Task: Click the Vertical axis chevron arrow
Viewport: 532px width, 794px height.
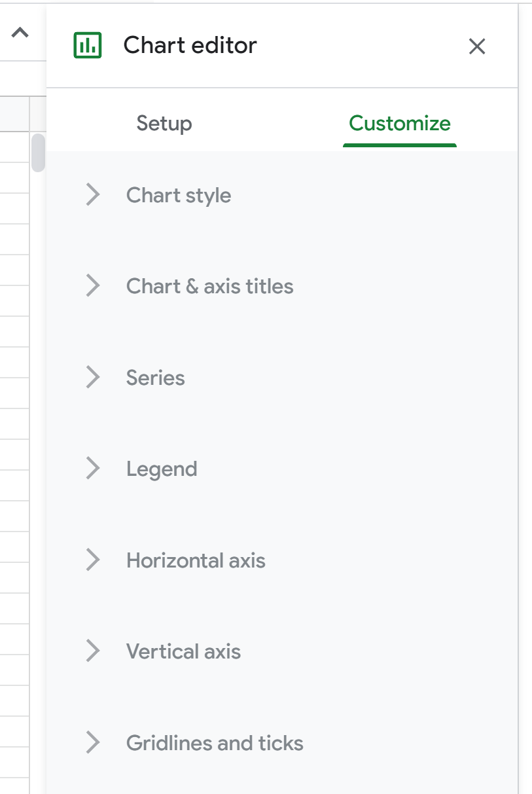Action: [x=93, y=651]
